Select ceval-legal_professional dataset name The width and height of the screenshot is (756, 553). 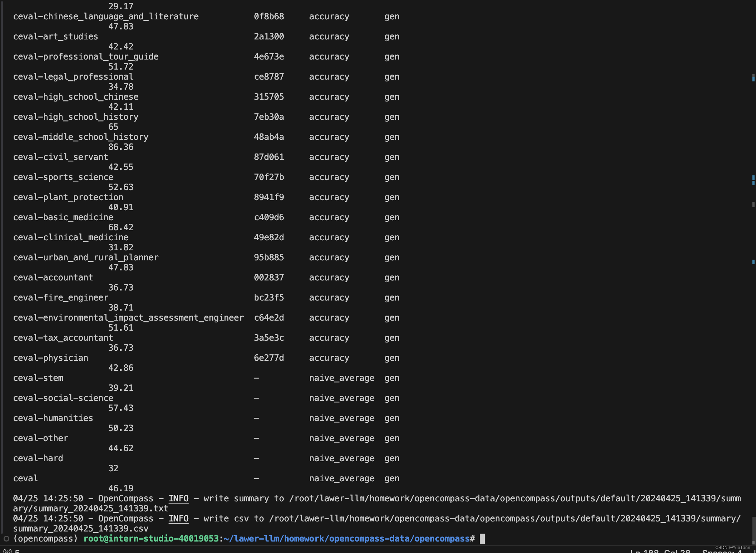coord(73,77)
